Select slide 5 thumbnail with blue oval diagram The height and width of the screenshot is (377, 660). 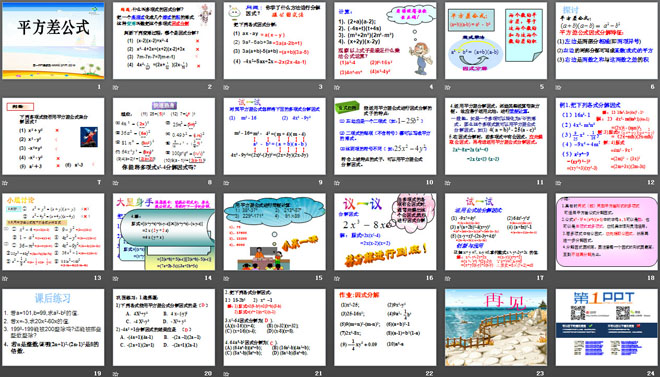point(496,40)
